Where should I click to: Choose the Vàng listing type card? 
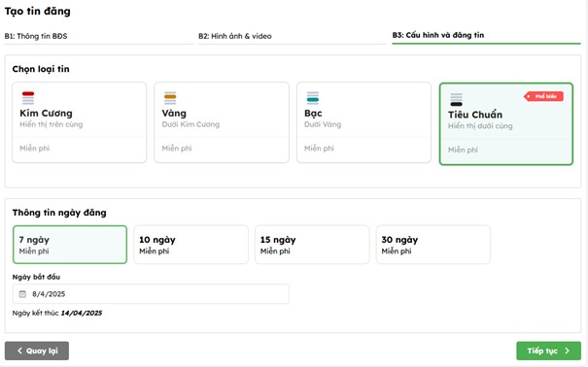(x=222, y=122)
